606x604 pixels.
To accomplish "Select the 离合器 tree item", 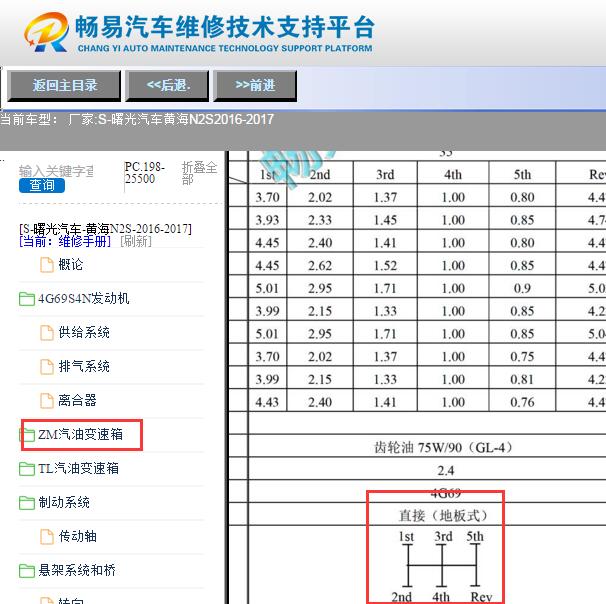I will 77,401.
